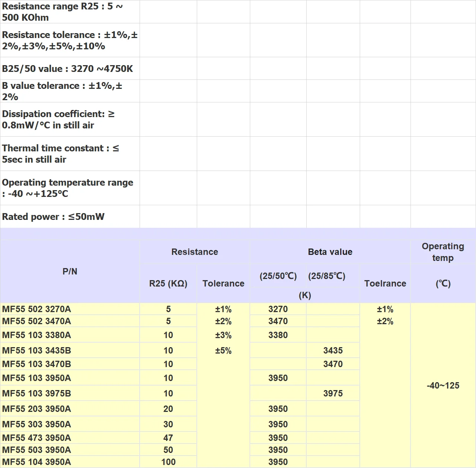The width and height of the screenshot is (476, 468).
Task: Select part number 'MF55 103 3470B'
Action: [x=70, y=364]
